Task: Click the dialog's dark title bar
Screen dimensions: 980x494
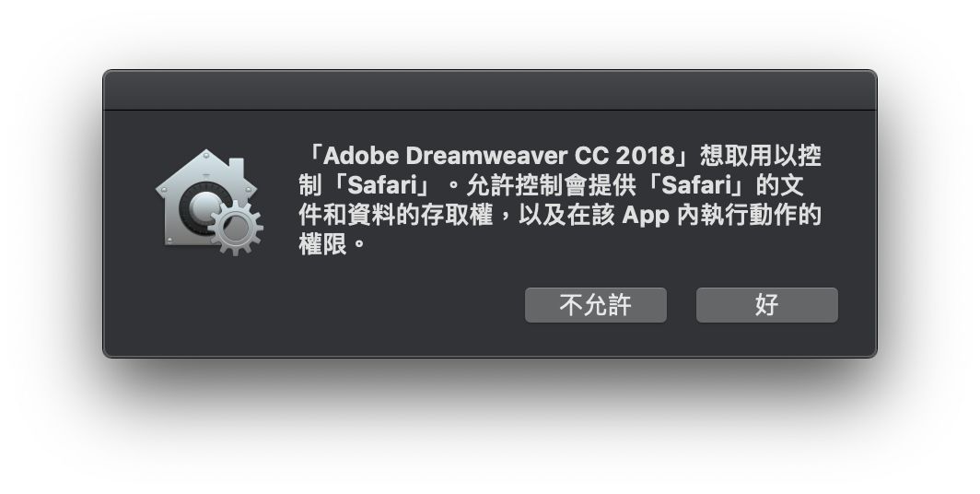Action: pos(489,90)
